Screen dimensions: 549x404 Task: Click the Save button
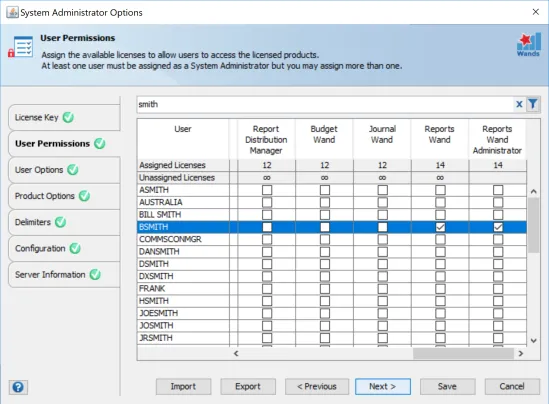tap(447, 386)
